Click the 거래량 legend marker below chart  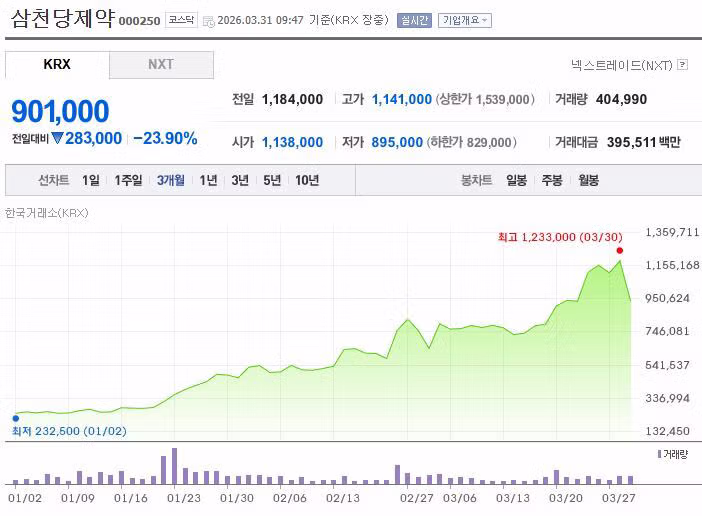coord(661,454)
